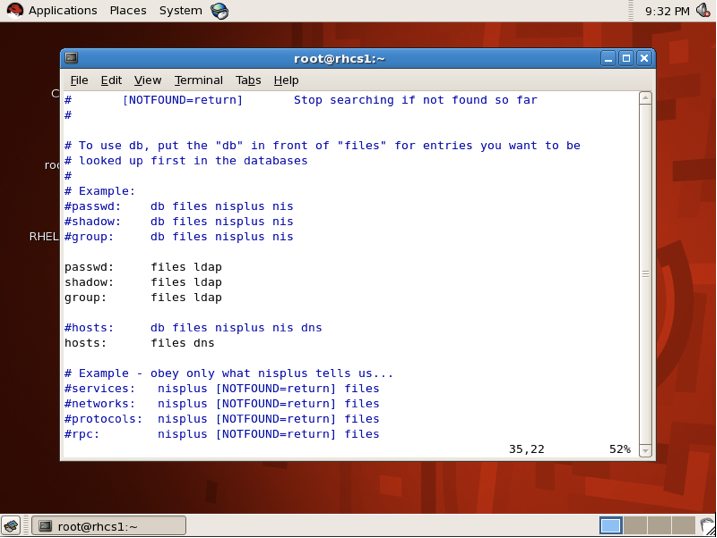This screenshot has width=717, height=538.
Task: Click the Red Hat logo icon
Action: pyautogui.click(x=15, y=10)
